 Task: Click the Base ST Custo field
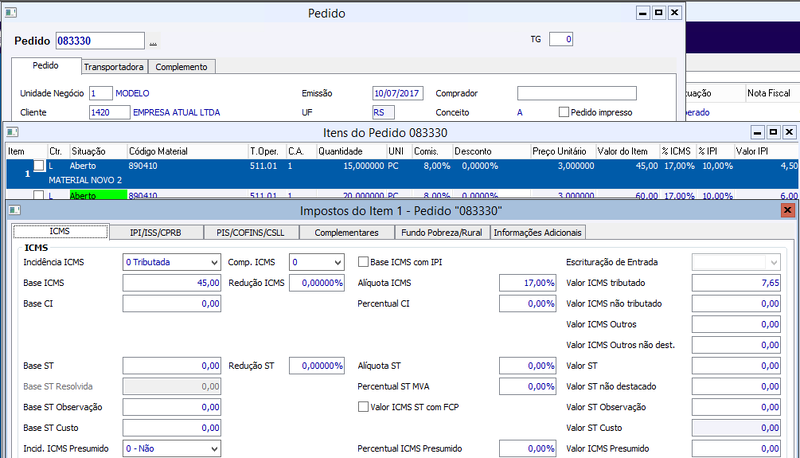171,428
